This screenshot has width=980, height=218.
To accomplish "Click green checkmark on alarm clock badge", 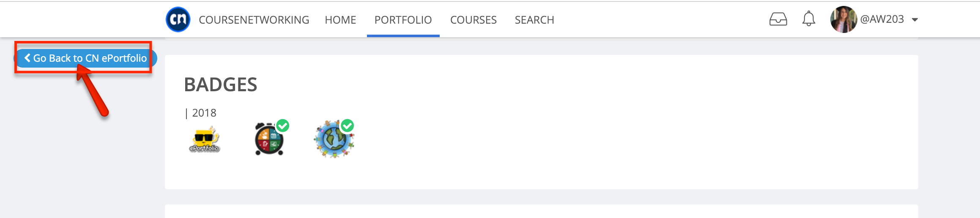I will (x=282, y=125).
